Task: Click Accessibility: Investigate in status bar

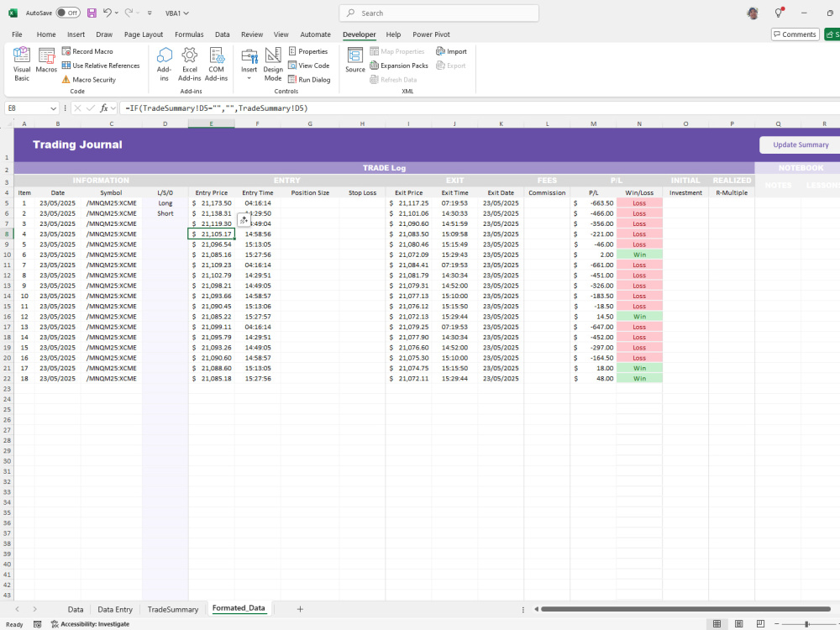Action: tap(91, 624)
